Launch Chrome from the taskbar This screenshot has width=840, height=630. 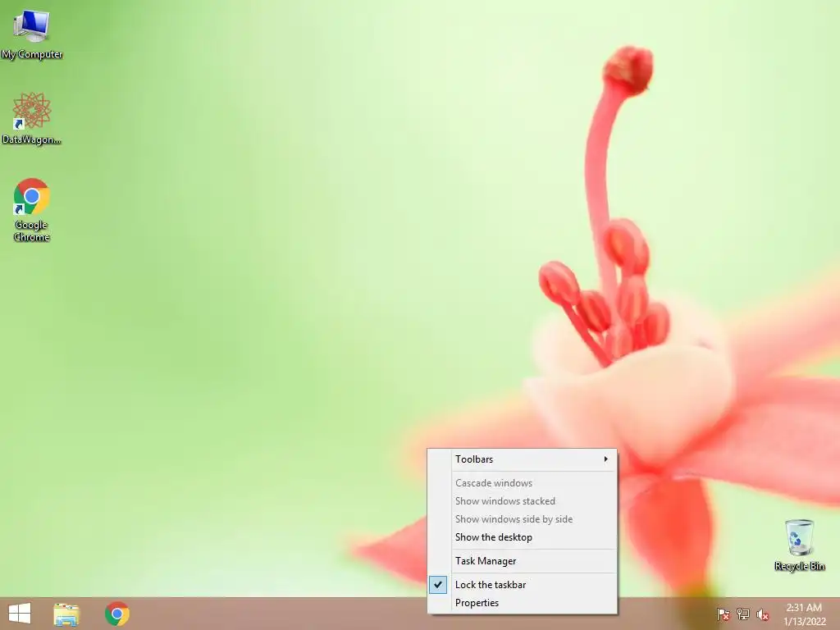[116, 614]
